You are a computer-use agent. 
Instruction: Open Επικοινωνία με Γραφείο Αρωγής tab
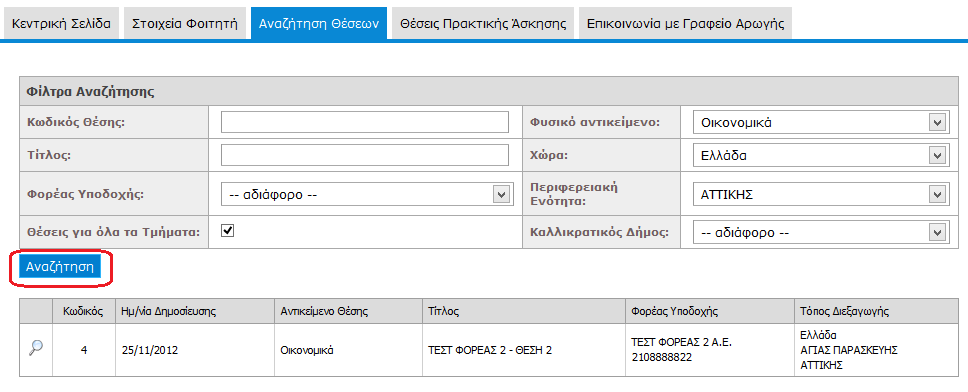coord(685,24)
